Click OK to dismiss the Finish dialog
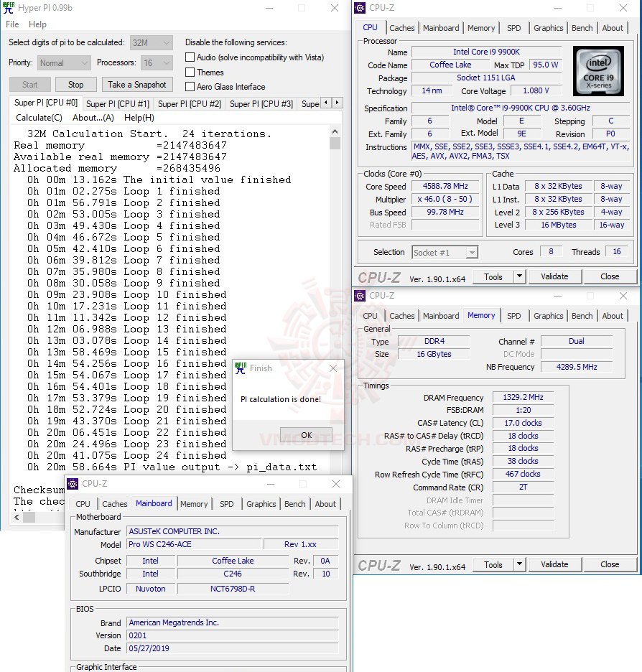 (306, 435)
